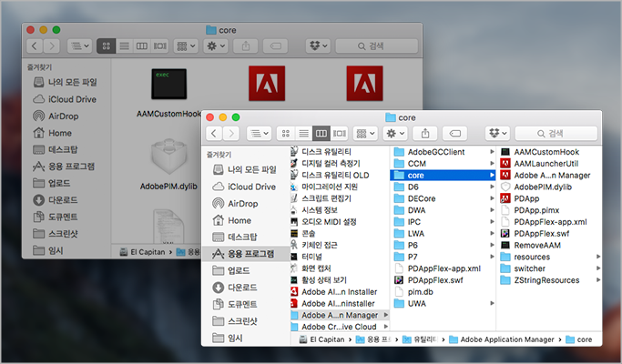
Task: Select iCloud Drive in front sidebar
Action: click(245, 187)
